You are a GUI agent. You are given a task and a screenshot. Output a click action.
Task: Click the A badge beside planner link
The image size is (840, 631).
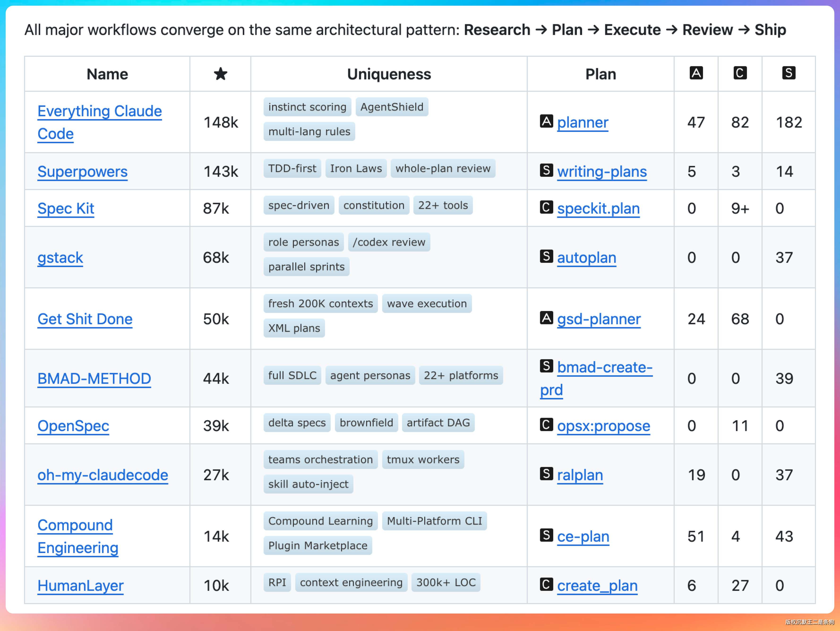(546, 121)
